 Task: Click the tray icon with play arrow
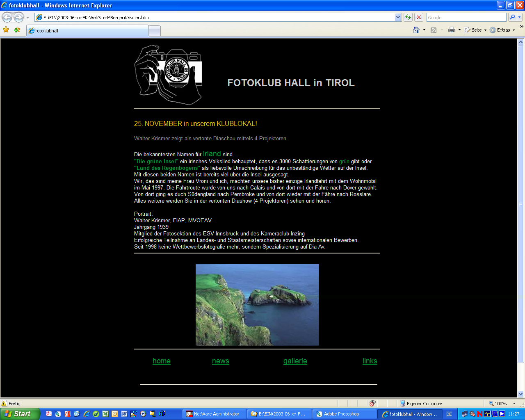click(502, 414)
